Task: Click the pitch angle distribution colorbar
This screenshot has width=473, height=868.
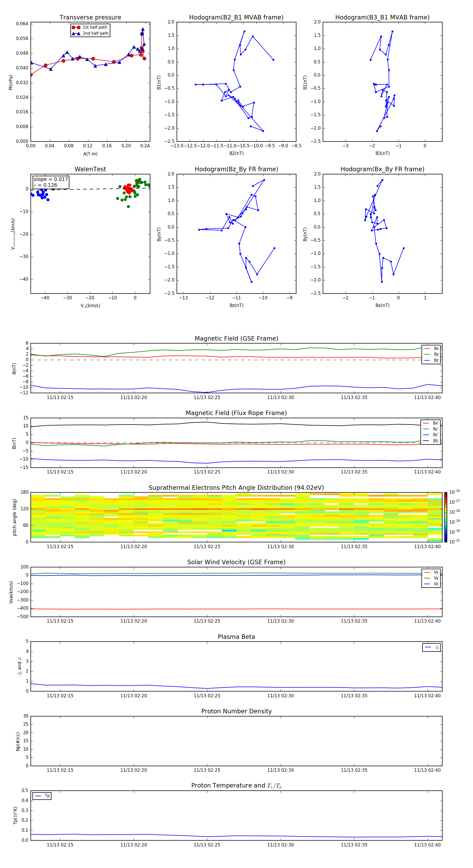Action: click(x=446, y=517)
